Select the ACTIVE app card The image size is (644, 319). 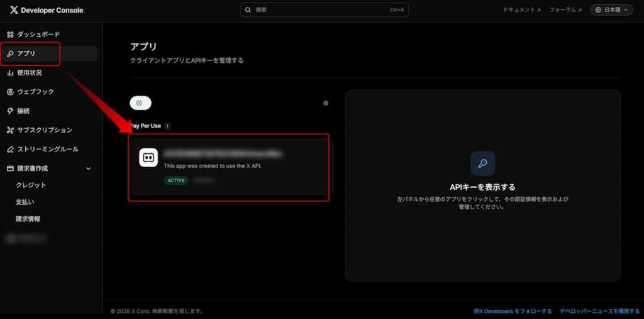229,168
